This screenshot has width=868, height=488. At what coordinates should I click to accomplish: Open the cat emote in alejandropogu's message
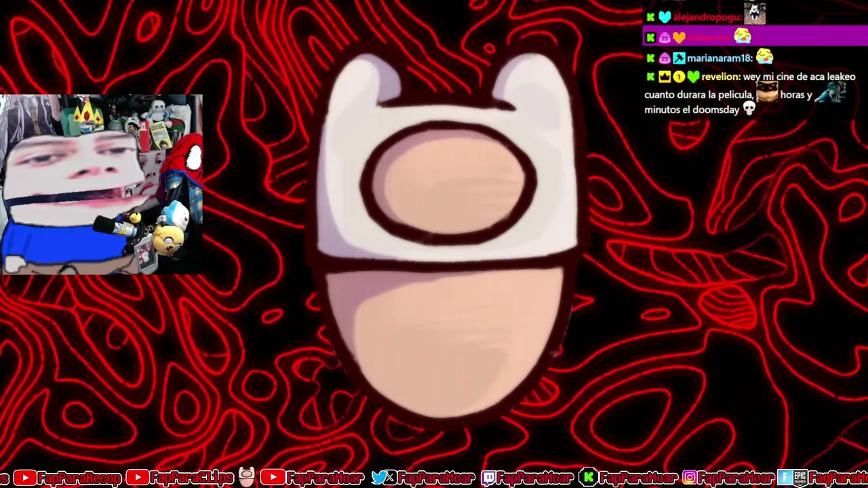point(755,13)
